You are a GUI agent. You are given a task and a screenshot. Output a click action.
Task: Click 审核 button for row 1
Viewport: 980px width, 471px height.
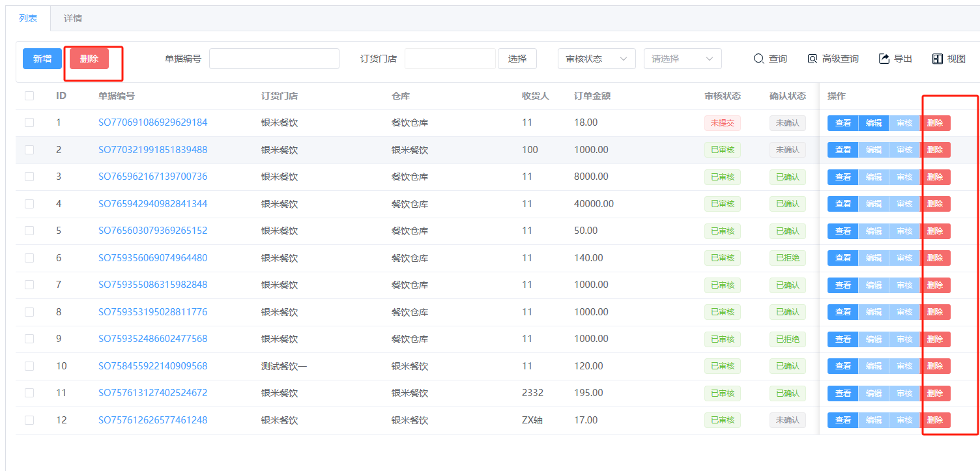pyautogui.click(x=904, y=123)
